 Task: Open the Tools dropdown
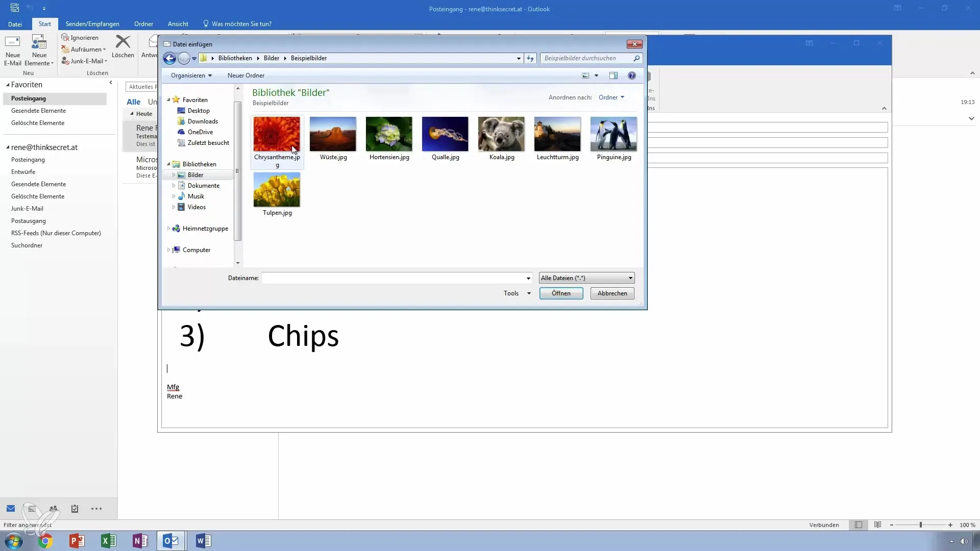[x=517, y=293]
